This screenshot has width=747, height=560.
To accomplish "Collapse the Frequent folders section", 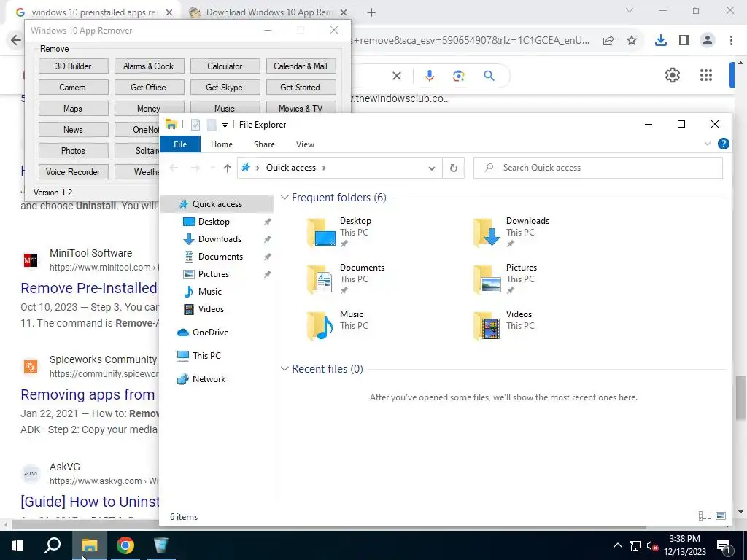I will (x=285, y=197).
